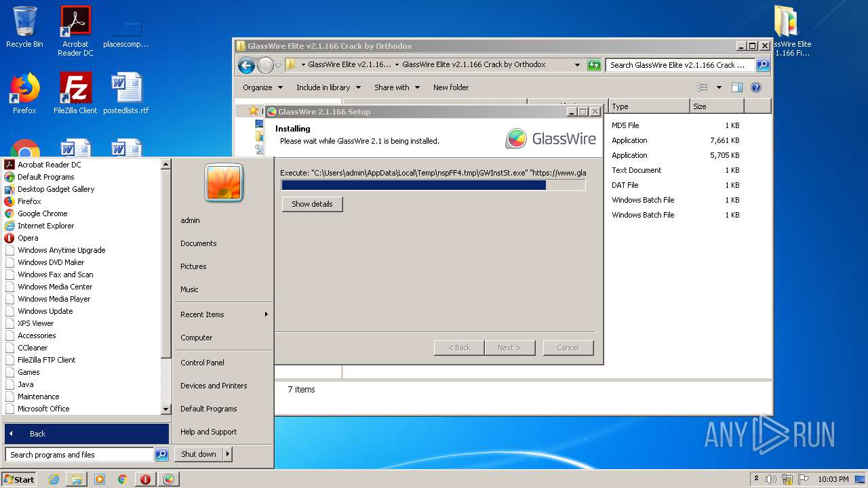Click clock showing 10:03 PM
This screenshot has height=488, width=868.
[833, 479]
